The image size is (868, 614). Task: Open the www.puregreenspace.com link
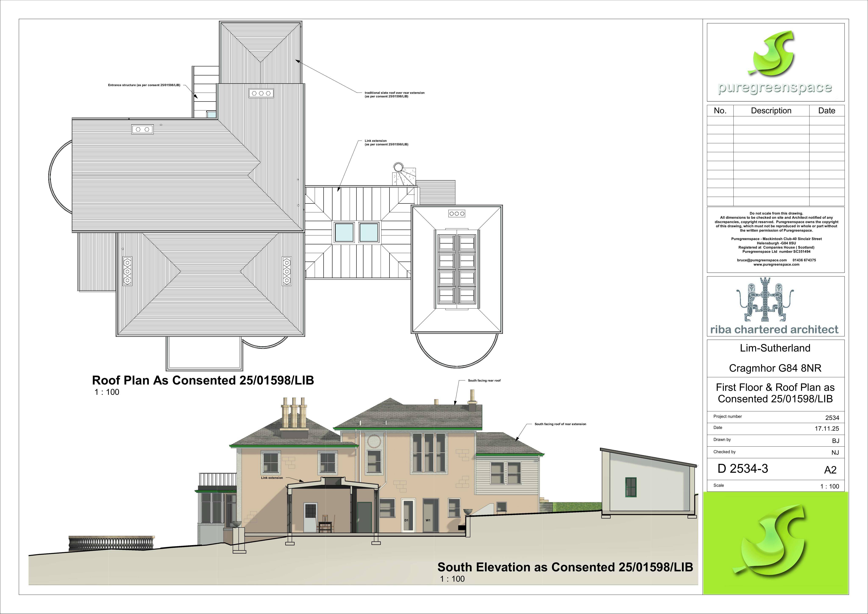[776, 264]
